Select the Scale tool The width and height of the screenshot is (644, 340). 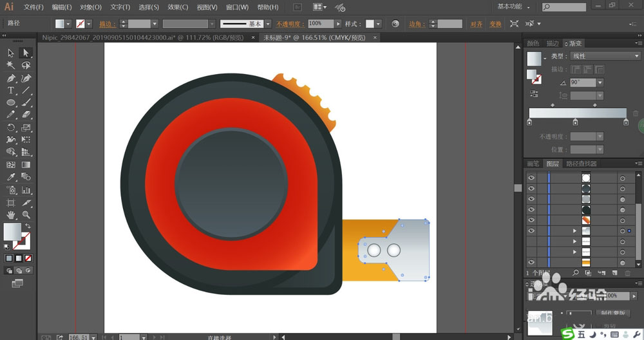(x=26, y=127)
